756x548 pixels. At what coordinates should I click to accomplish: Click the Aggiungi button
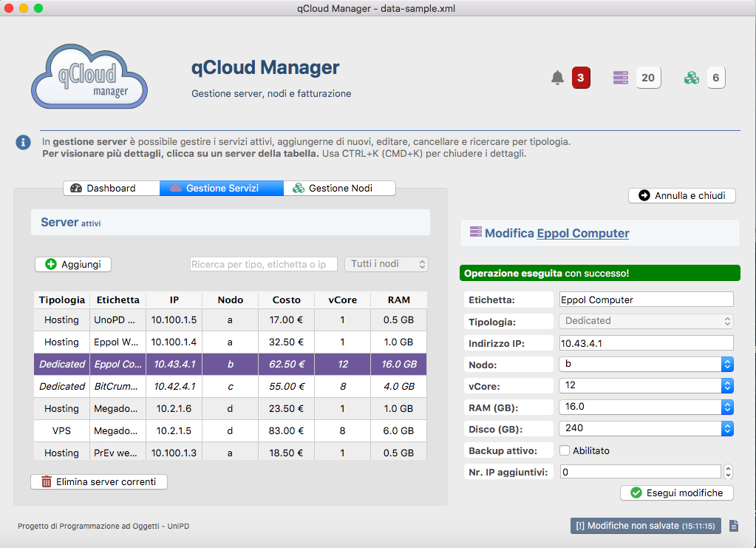[x=72, y=264]
